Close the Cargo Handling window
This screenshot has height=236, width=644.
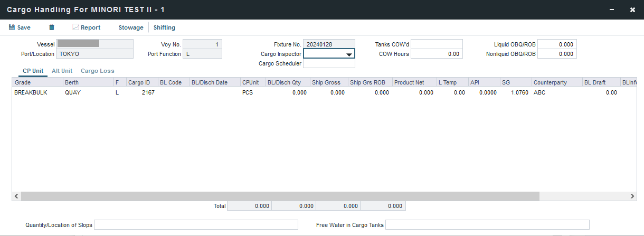(x=632, y=10)
